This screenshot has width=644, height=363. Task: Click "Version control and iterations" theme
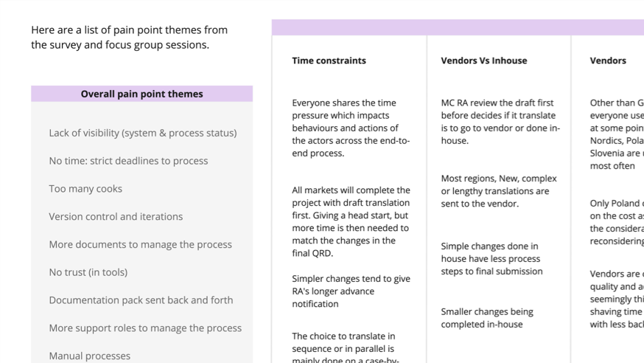click(116, 217)
